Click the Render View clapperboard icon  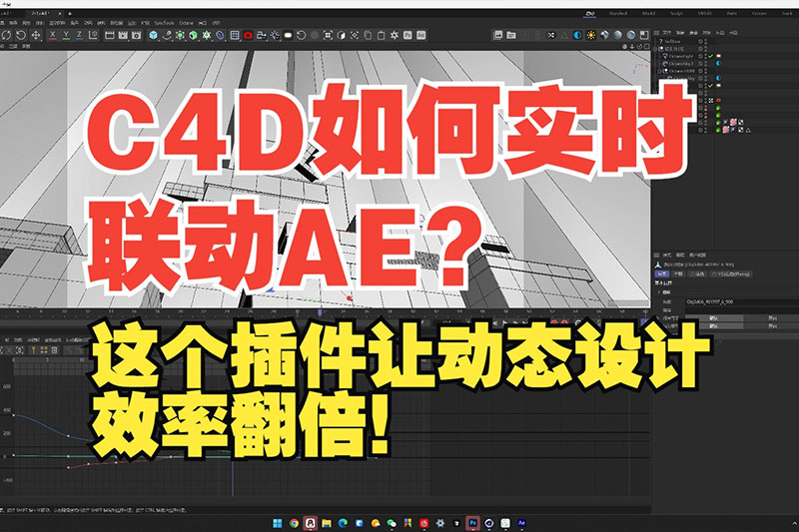[109, 35]
